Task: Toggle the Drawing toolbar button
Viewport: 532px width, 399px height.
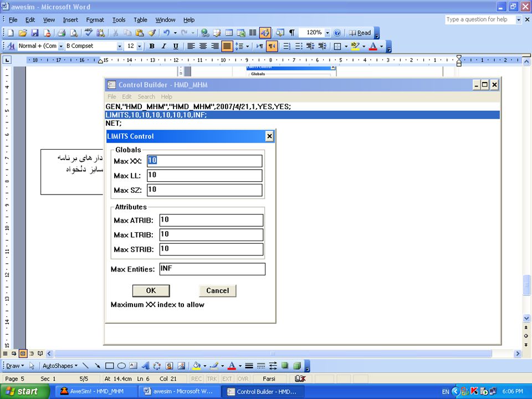Action: [265, 33]
